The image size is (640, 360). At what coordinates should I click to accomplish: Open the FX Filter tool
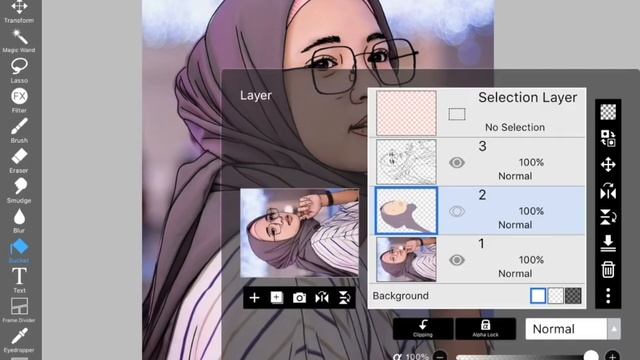tap(19, 100)
